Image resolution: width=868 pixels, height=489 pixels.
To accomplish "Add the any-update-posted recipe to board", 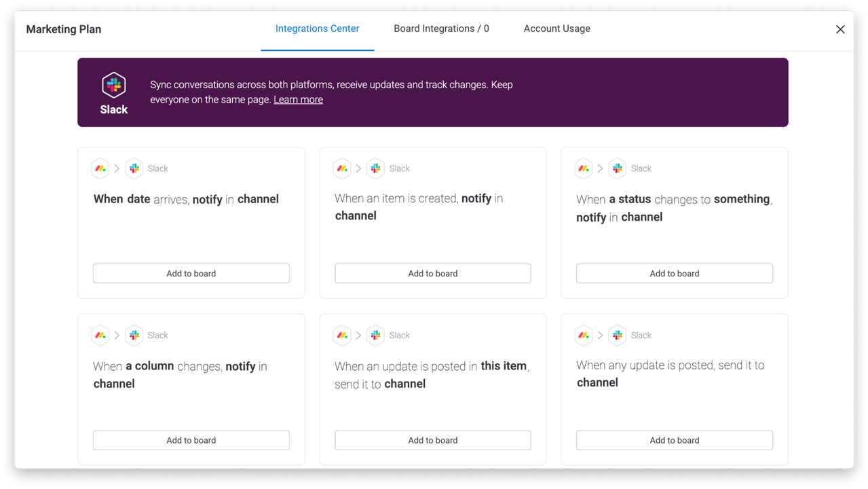I will [674, 440].
